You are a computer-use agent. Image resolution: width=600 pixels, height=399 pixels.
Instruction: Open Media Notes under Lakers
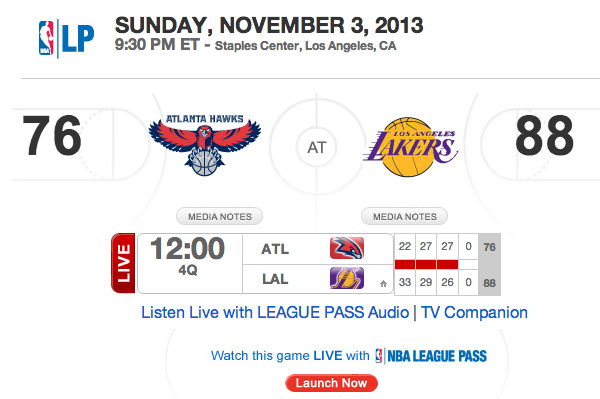[x=404, y=217]
